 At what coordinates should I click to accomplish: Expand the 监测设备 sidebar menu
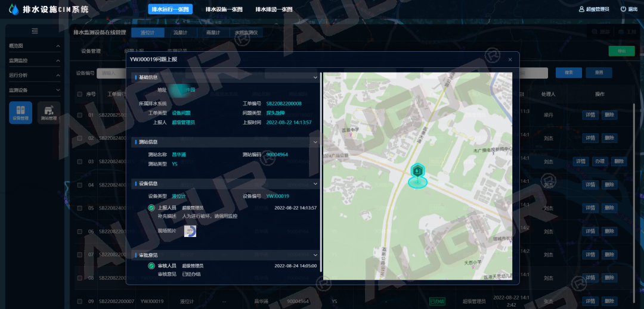[58, 90]
